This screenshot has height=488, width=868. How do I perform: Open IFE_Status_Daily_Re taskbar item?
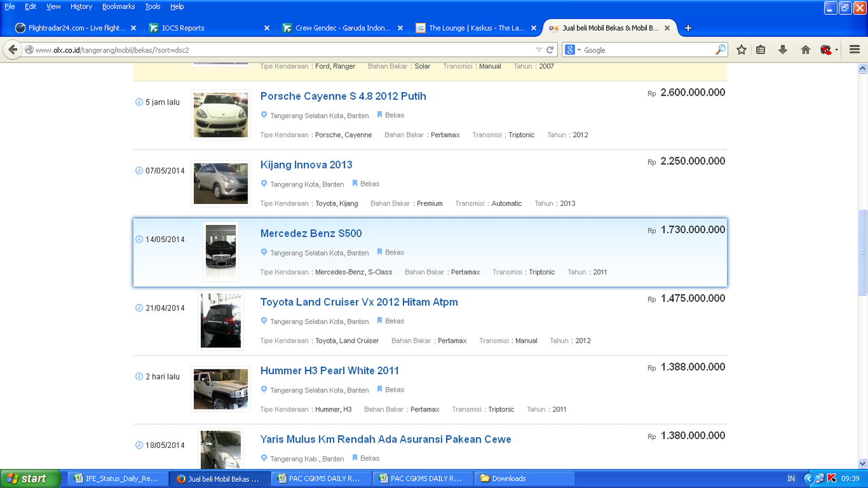click(x=116, y=479)
